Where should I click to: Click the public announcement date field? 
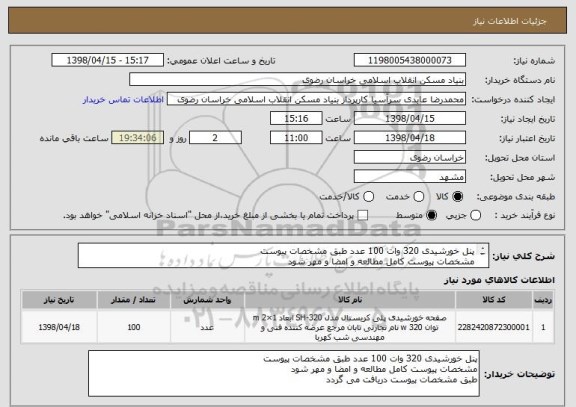pos(108,60)
